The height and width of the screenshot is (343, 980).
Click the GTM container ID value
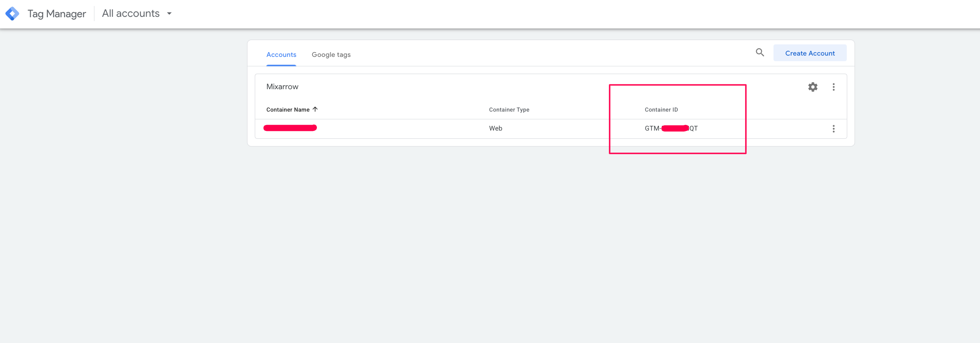(671, 128)
